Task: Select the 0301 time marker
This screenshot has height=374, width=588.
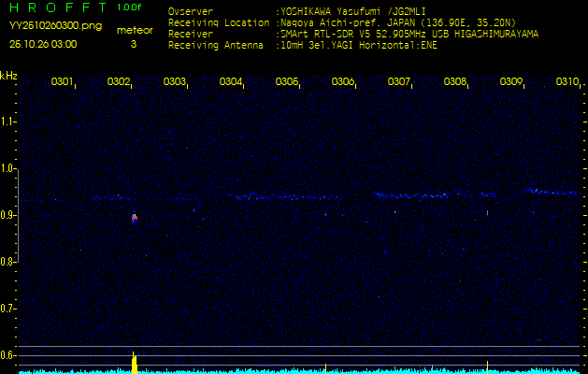Action: (x=63, y=82)
